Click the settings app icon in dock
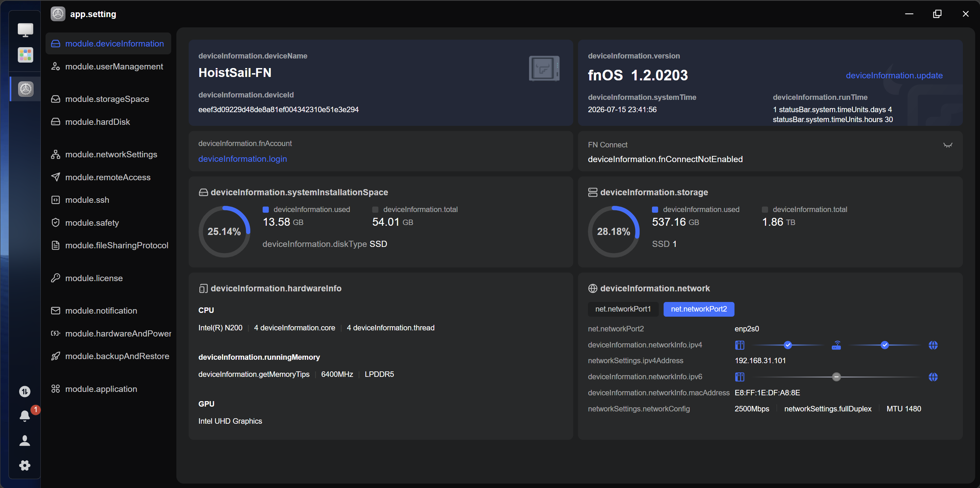The image size is (980, 488). (x=25, y=89)
